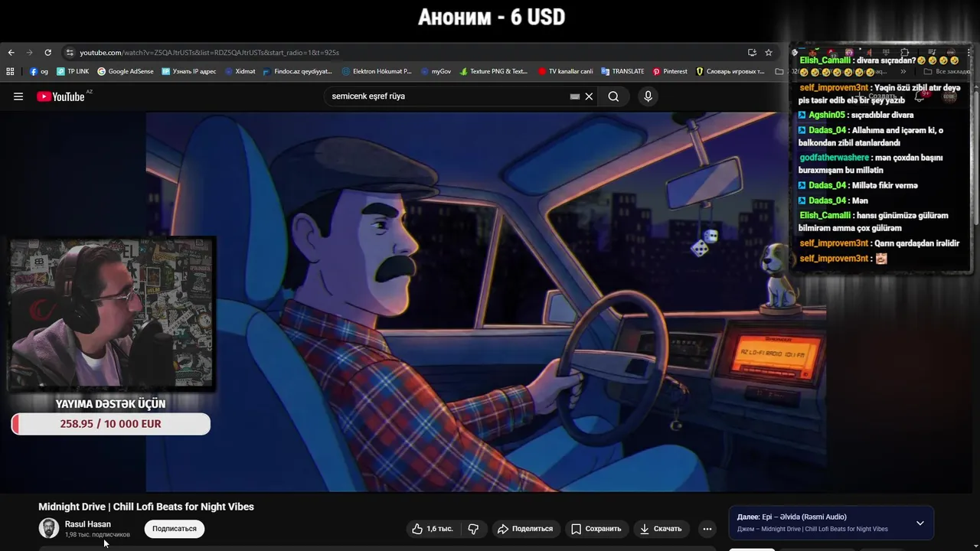Open the Xidmat bookmark
This screenshot has width=980, height=551.
pyautogui.click(x=240, y=71)
